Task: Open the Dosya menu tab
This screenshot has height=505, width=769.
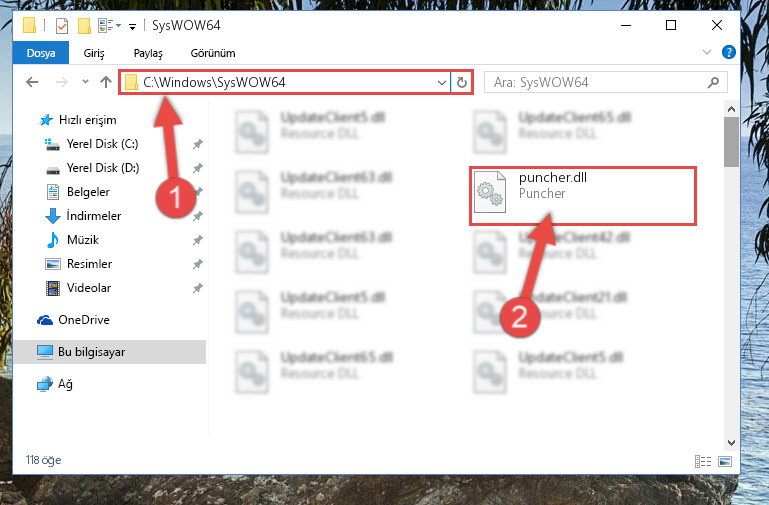Action: point(41,53)
